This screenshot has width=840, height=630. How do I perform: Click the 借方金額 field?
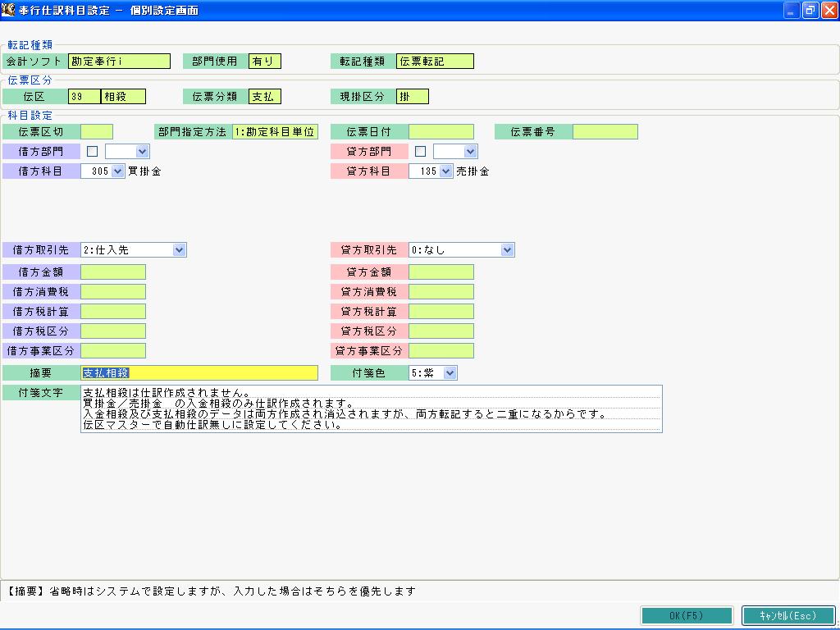[113, 272]
